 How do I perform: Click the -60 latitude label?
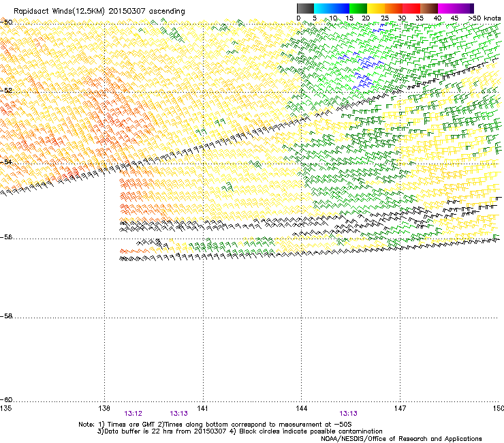(6, 399)
